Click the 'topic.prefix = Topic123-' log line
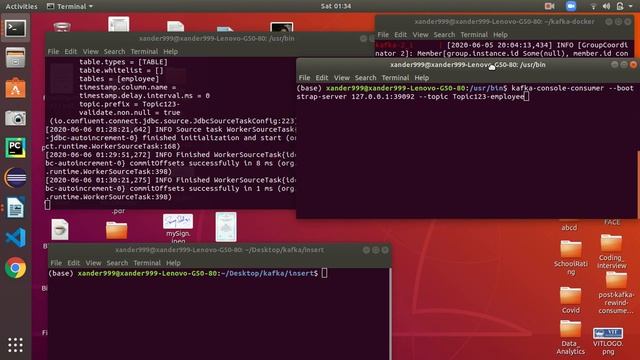This screenshot has height=360, width=640. click(x=129, y=104)
